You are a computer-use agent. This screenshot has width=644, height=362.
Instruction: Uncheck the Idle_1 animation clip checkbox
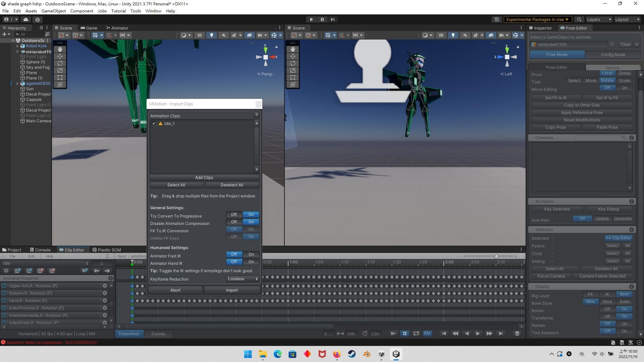(x=154, y=124)
